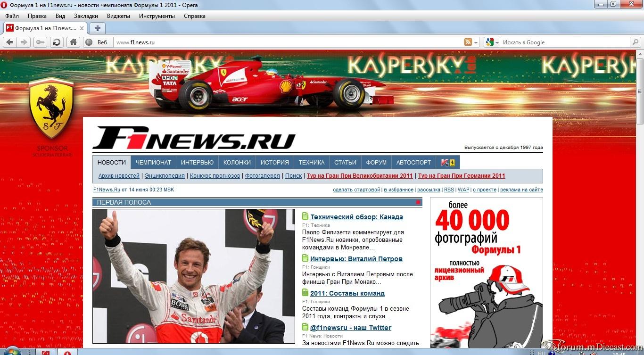Select the НОВОСТИ navigation tab
This screenshot has width=644, height=355.
coord(112,162)
